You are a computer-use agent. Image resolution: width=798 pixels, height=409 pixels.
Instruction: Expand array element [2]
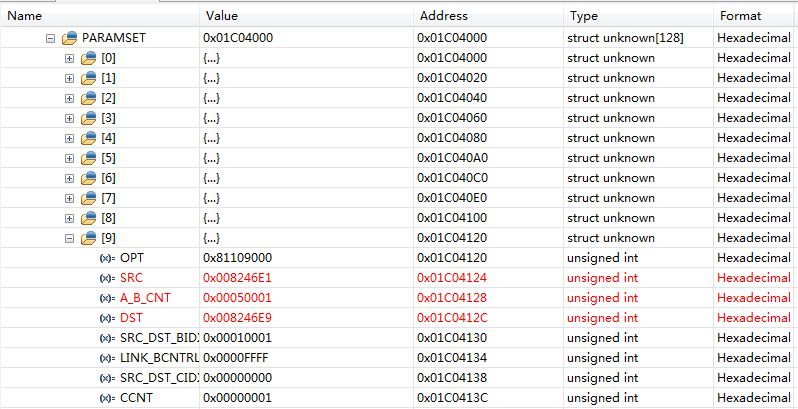pyautogui.click(x=69, y=98)
